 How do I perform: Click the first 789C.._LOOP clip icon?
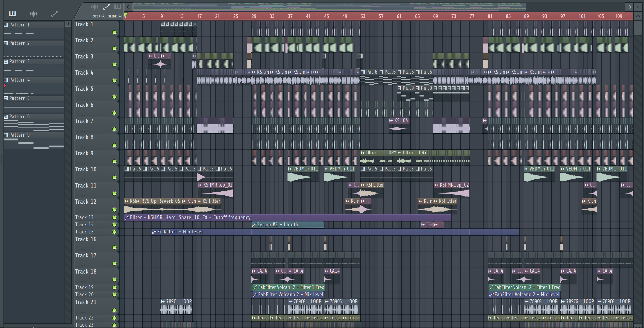coord(163,302)
